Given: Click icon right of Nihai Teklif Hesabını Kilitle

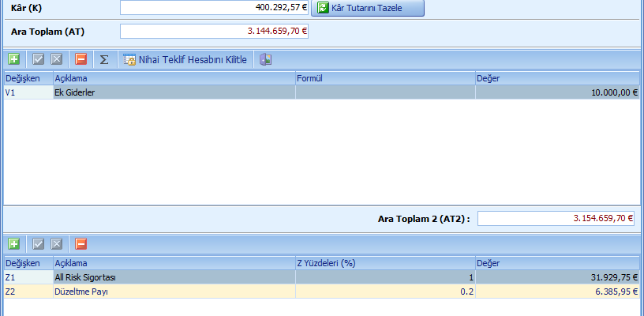Looking at the screenshot, I should 266,59.
